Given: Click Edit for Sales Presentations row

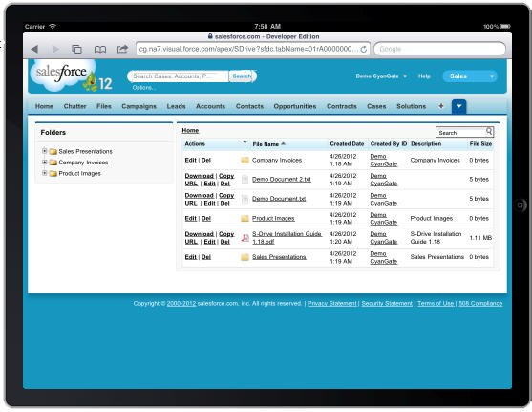Looking at the screenshot, I should [x=191, y=257].
